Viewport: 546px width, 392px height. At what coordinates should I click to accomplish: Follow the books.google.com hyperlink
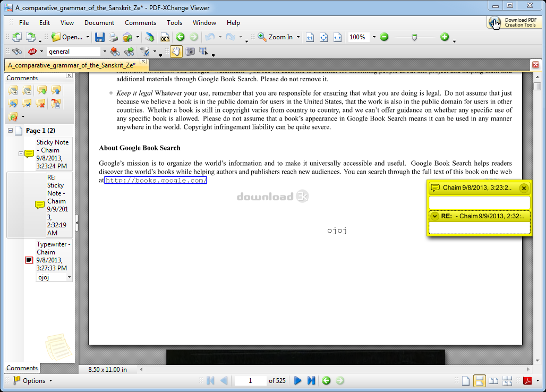pyautogui.click(x=155, y=180)
